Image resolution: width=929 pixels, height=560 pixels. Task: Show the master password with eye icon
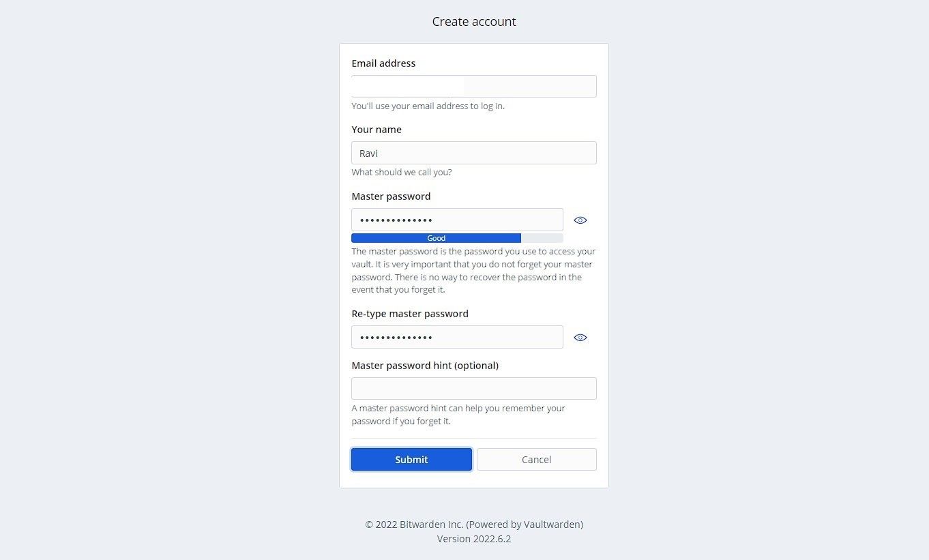(580, 220)
